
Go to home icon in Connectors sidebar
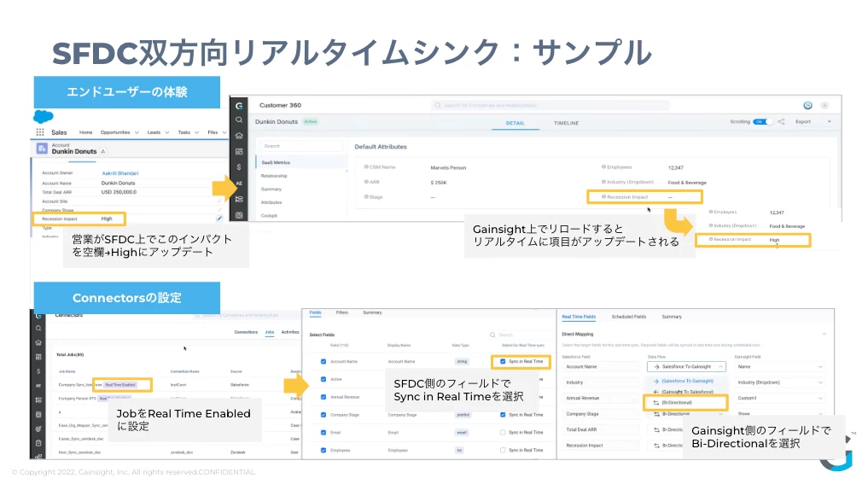pyautogui.click(x=38, y=343)
